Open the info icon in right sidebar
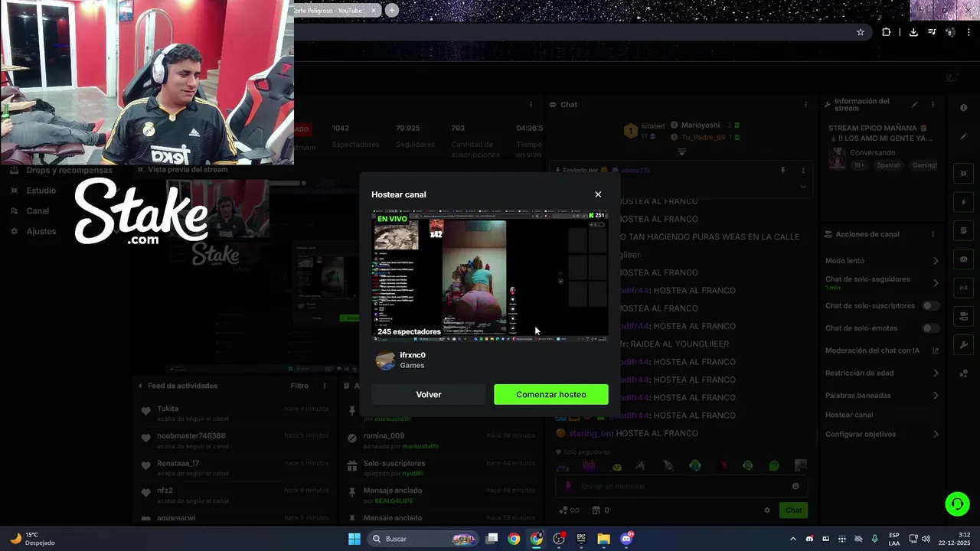This screenshot has width=980, height=551. click(x=963, y=108)
